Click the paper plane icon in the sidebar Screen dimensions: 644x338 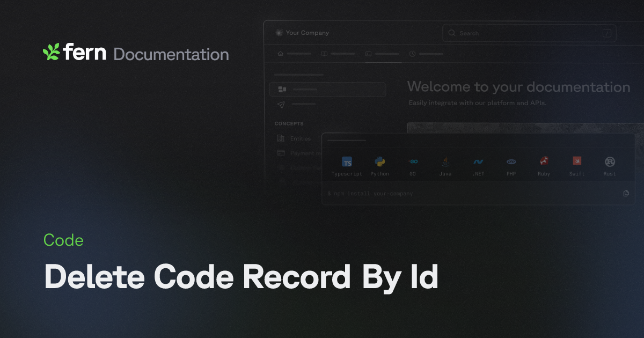pos(281,104)
